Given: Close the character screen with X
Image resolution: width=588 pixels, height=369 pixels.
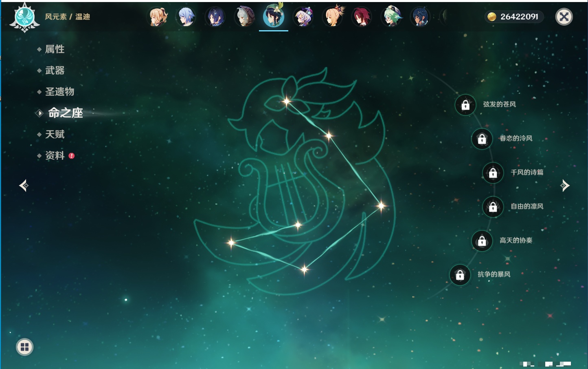Looking at the screenshot, I should pyautogui.click(x=564, y=17).
